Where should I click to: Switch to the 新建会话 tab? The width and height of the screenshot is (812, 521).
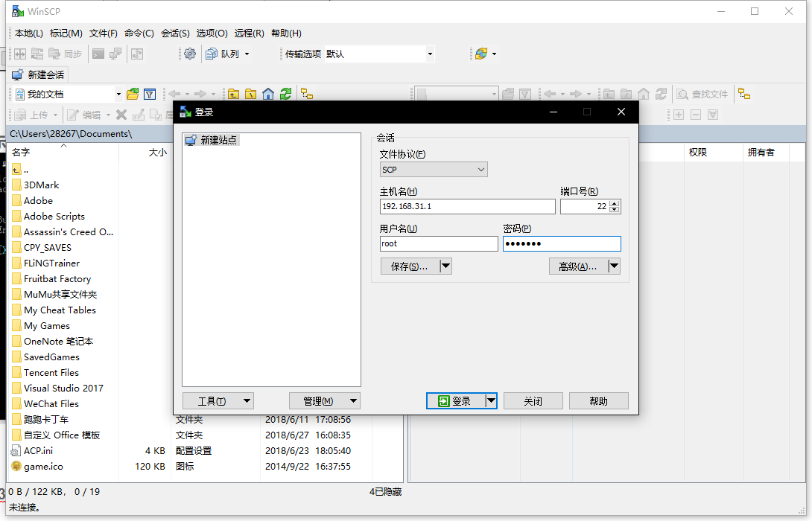click(x=39, y=74)
